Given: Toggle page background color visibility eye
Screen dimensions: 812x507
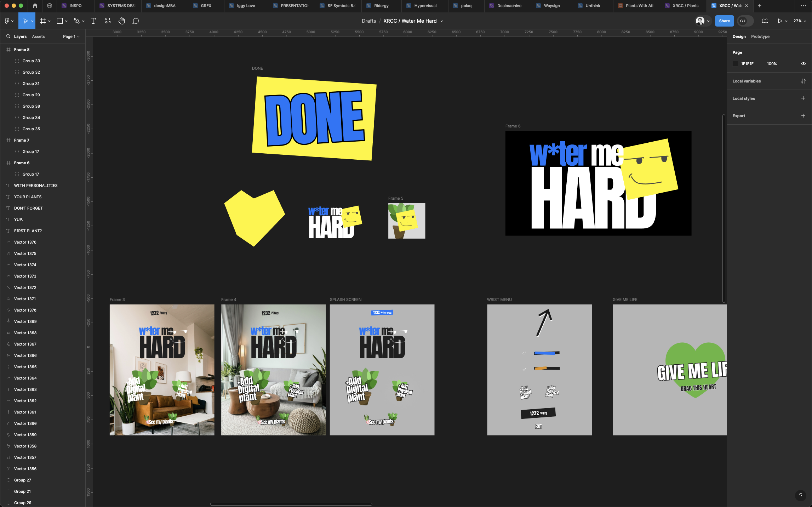Looking at the screenshot, I should pyautogui.click(x=803, y=64).
